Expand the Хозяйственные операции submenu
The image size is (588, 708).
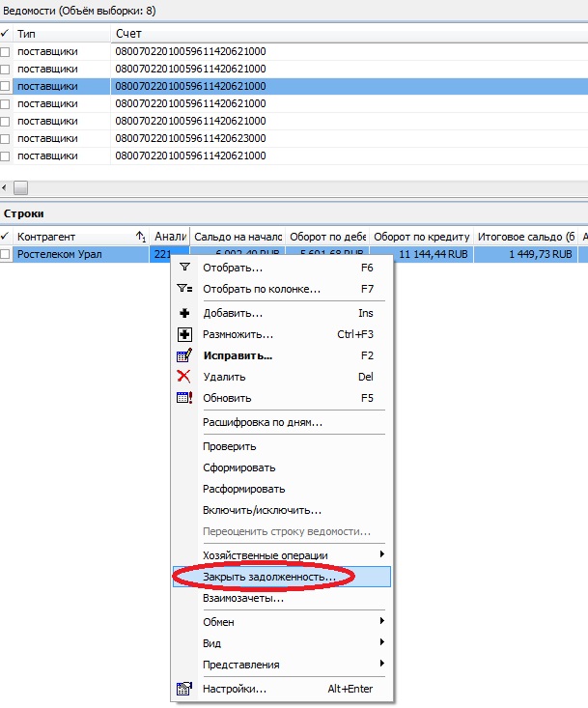point(382,554)
